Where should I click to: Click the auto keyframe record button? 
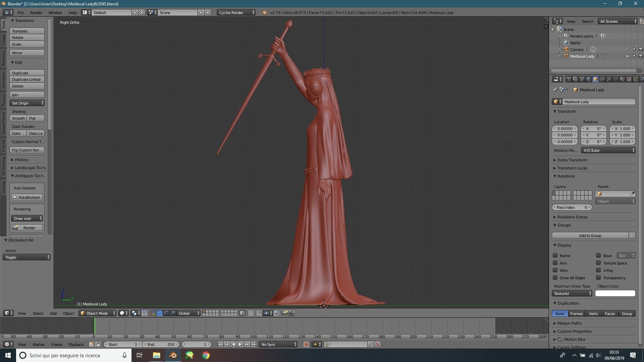point(306,344)
